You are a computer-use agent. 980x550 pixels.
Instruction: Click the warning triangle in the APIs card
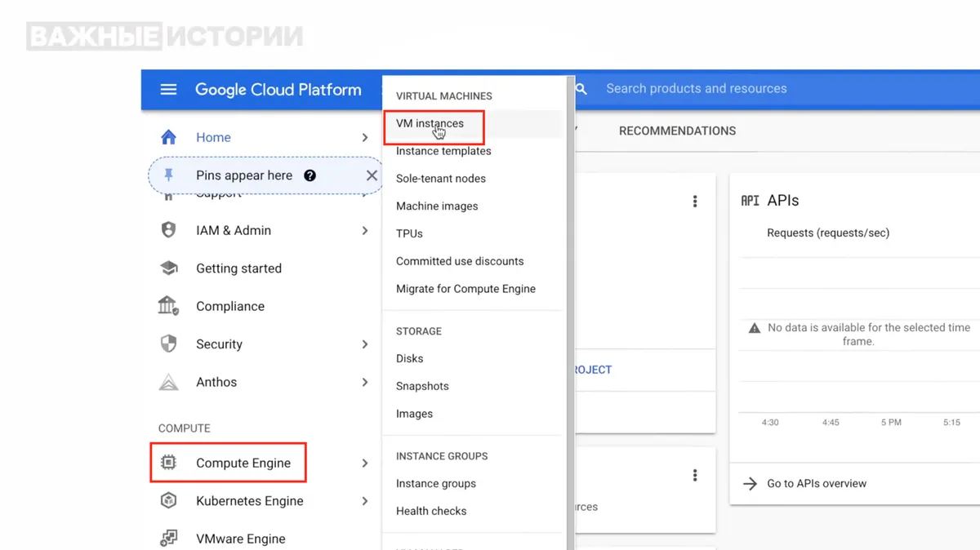coord(755,327)
